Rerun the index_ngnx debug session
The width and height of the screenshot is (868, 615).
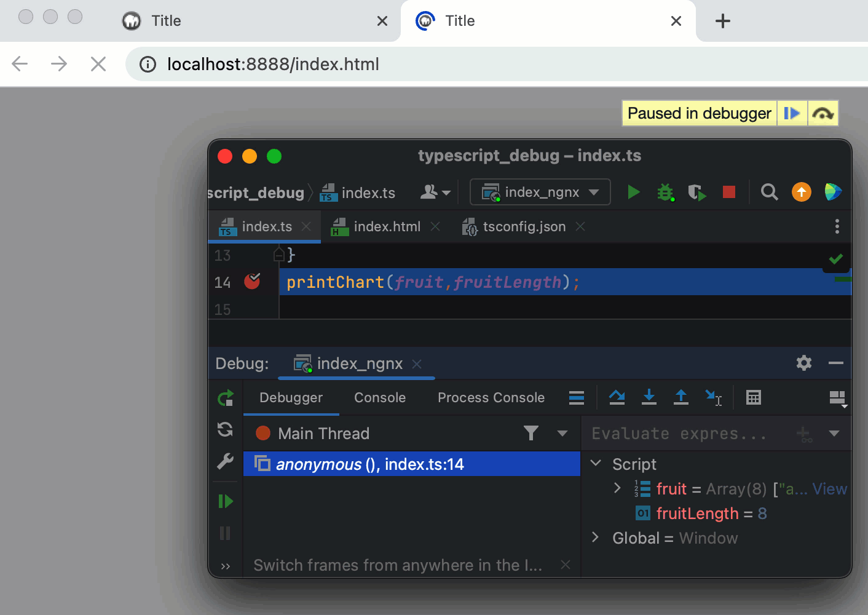click(x=225, y=397)
